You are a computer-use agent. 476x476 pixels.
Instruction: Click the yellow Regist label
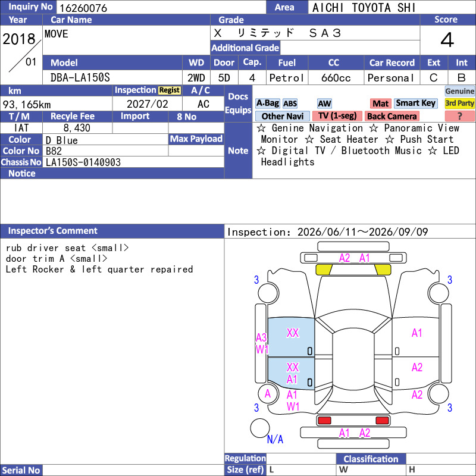170,90
